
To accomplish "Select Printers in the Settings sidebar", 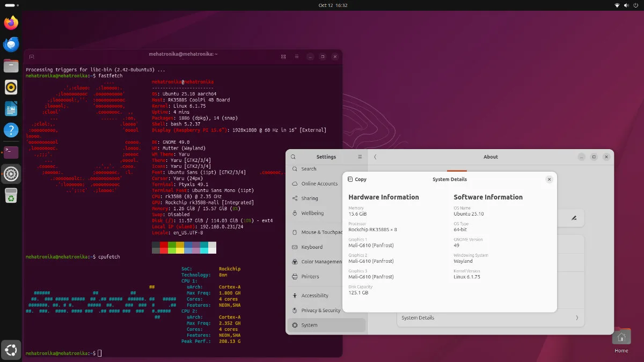I will [x=310, y=277].
